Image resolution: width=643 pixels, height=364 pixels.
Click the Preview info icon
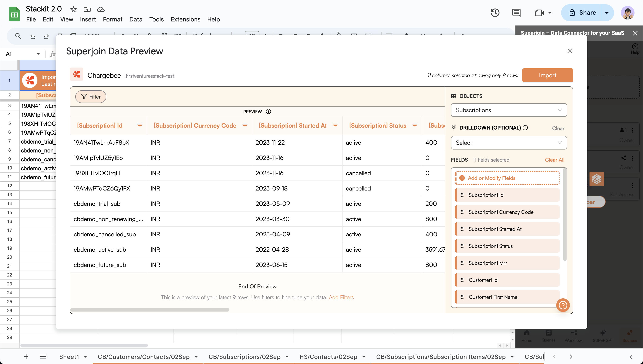(268, 111)
